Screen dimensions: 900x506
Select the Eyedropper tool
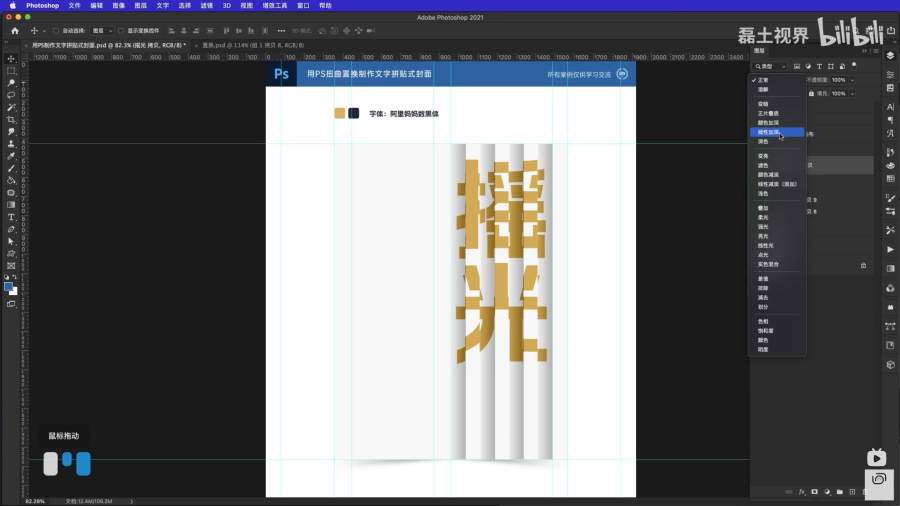point(11,156)
